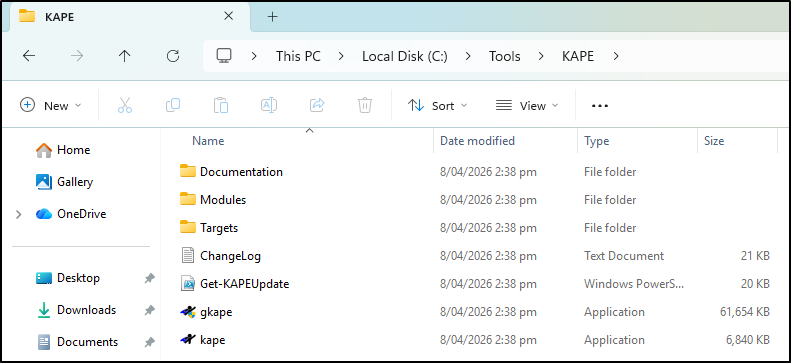Open Documents quick access item
The height and width of the screenshot is (363, 791).
(77, 342)
